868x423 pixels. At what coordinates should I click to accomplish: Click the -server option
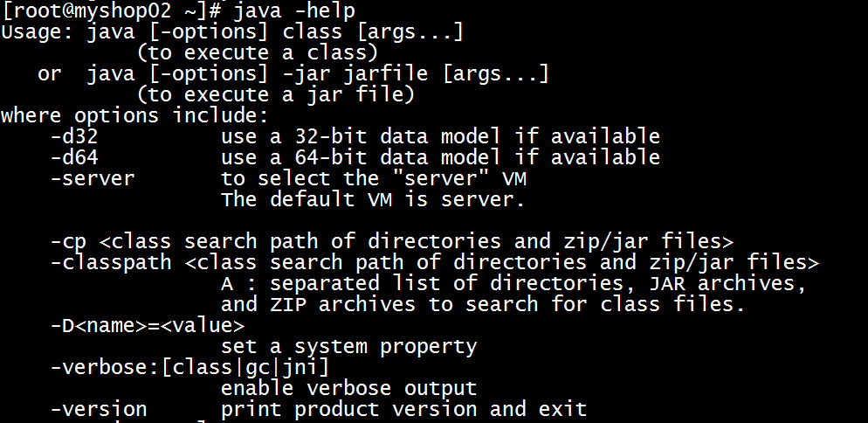pos(93,178)
